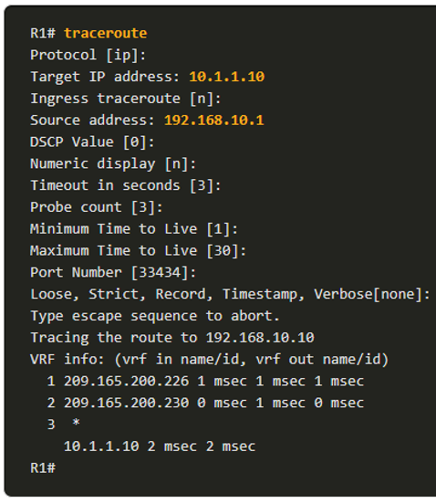Viewport: 436px width, 504px height.
Task: Click the Tracing route to 192.168.10.10 line
Action: 172,338
